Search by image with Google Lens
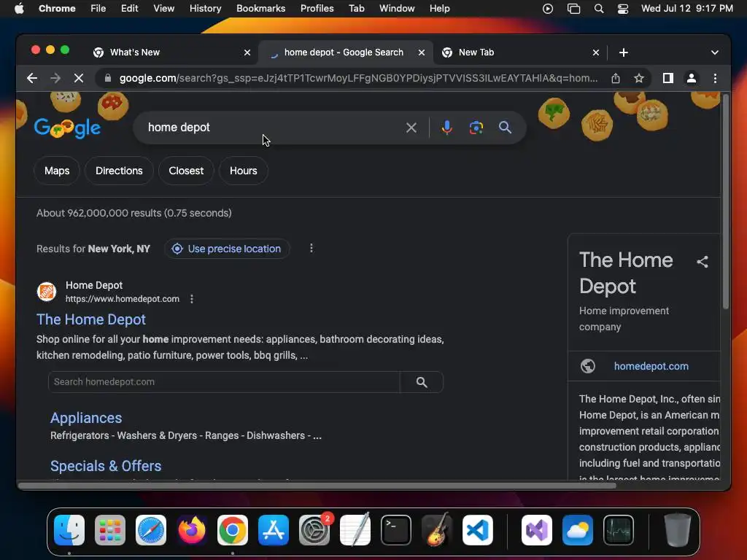 476,128
